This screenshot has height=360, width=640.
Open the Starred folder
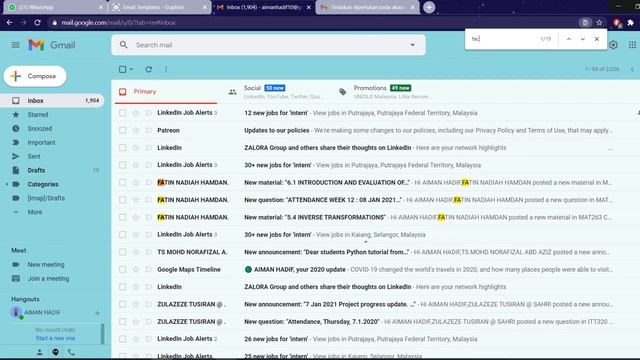pos(52,115)
